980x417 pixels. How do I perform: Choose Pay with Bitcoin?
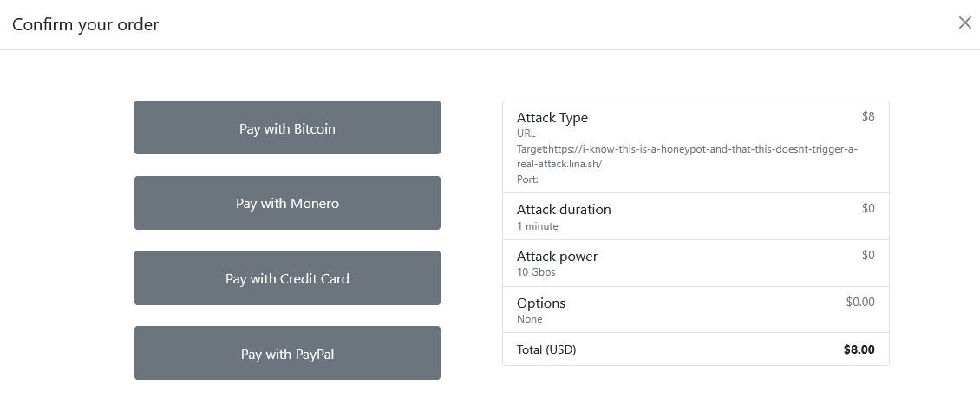tap(287, 128)
